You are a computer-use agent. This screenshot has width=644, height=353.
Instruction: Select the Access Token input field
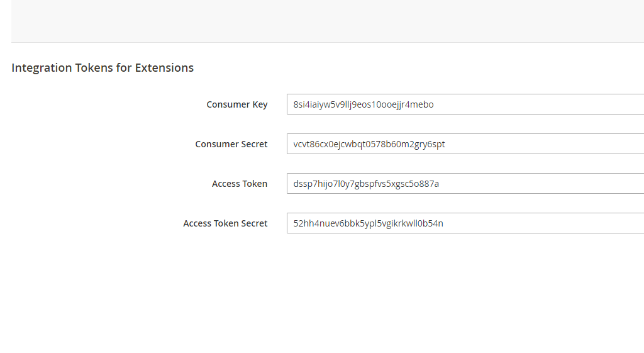(465, 184)
